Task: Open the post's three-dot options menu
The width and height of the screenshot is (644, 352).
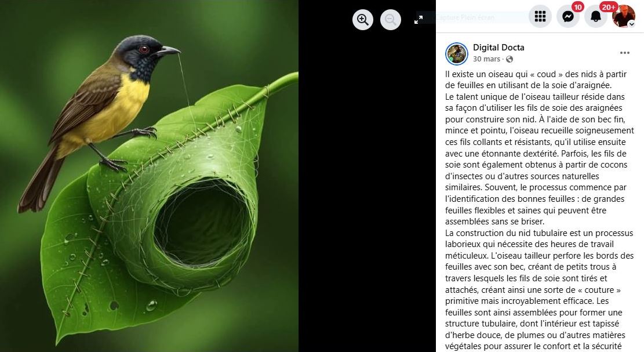Action: [625, 53]
